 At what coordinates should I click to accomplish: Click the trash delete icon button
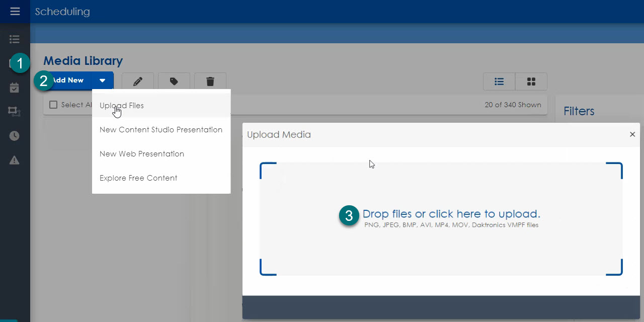click(210, 81)
